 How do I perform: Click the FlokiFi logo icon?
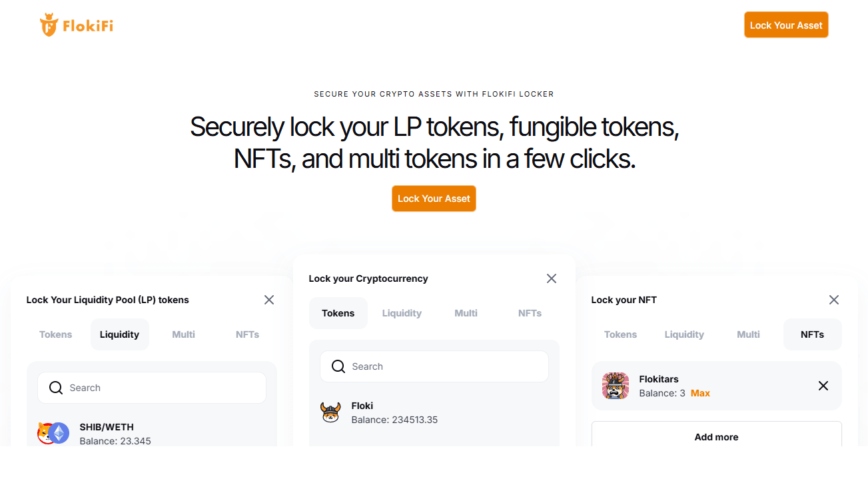50,25
